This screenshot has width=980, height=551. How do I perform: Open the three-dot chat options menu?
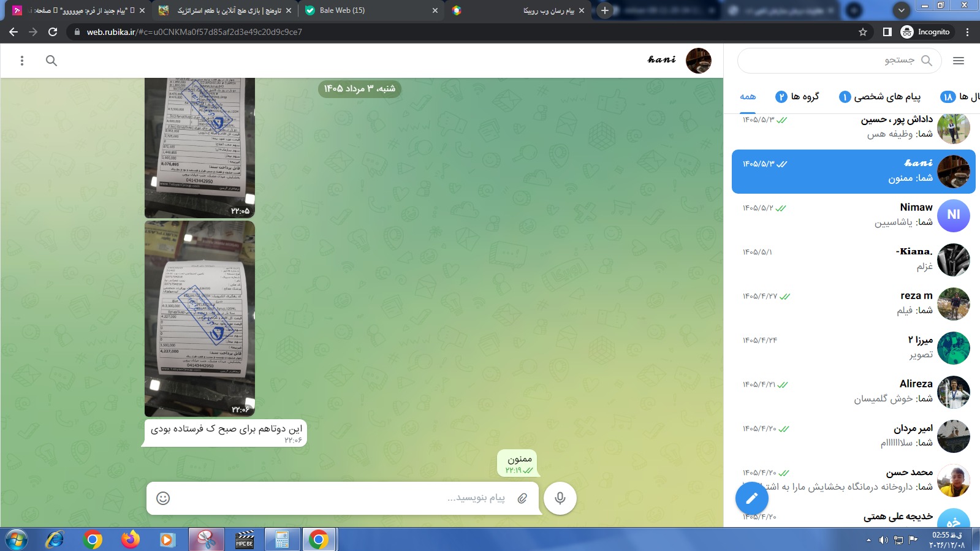coord(22,61)
